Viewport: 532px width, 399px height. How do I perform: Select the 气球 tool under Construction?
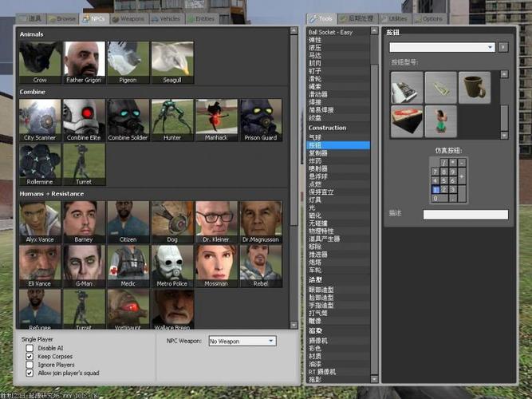(338, 137)
